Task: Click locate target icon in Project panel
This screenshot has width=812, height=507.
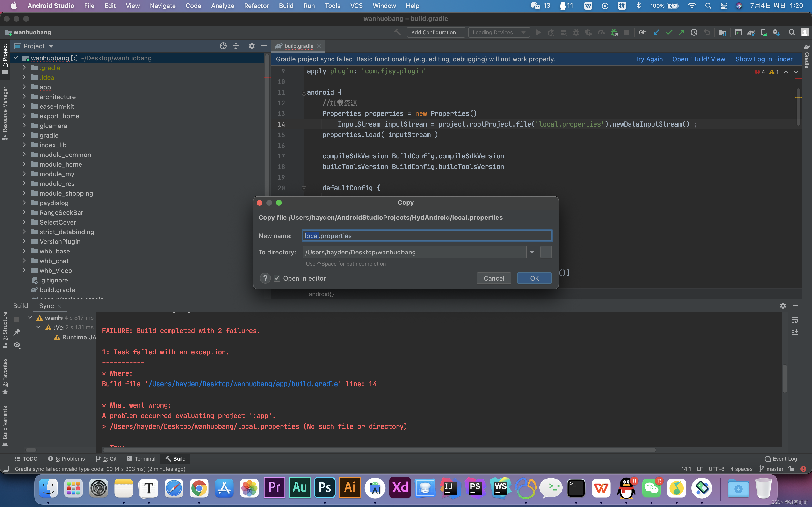Action: [223, 46]
